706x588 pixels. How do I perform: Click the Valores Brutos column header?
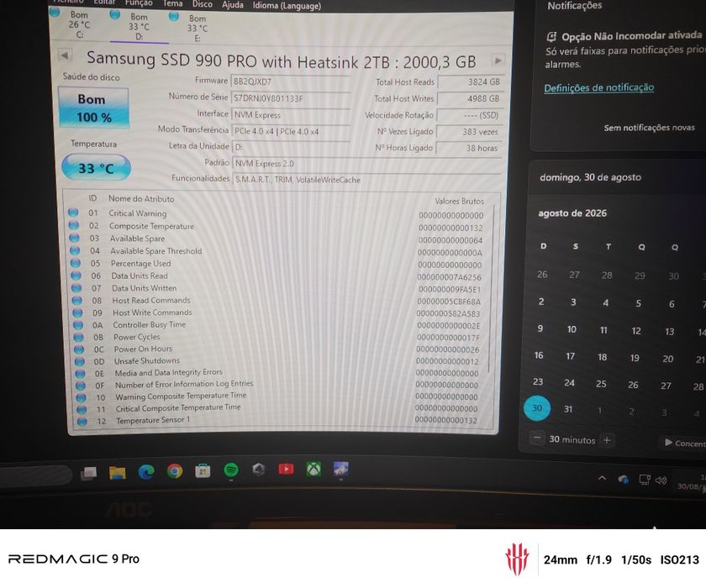[459, 201]
